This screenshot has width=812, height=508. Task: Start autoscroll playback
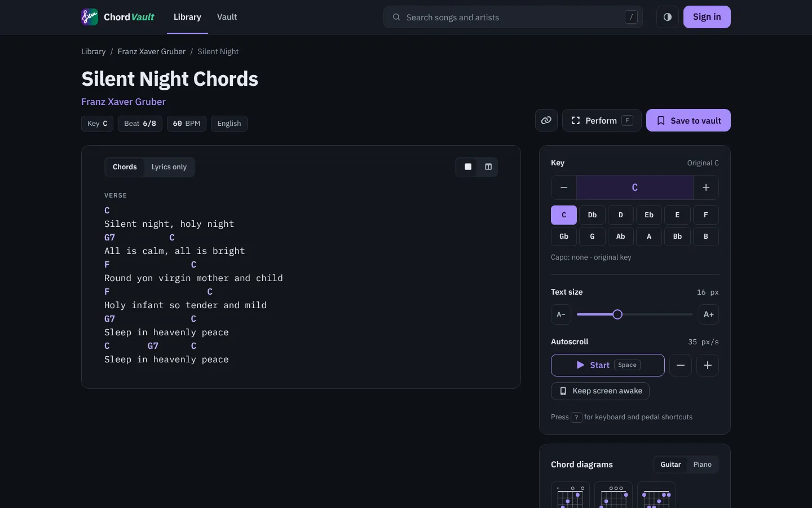[x=608, y=365]
